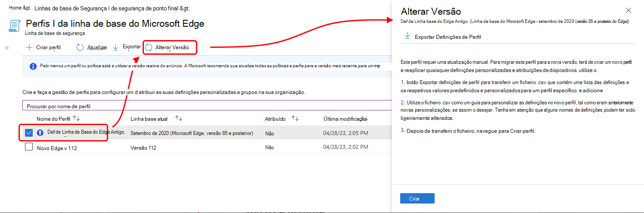Click the security baseline scroll icon
Image resolution: width=644 pixels, height=213 pixels.
[14, 25]
